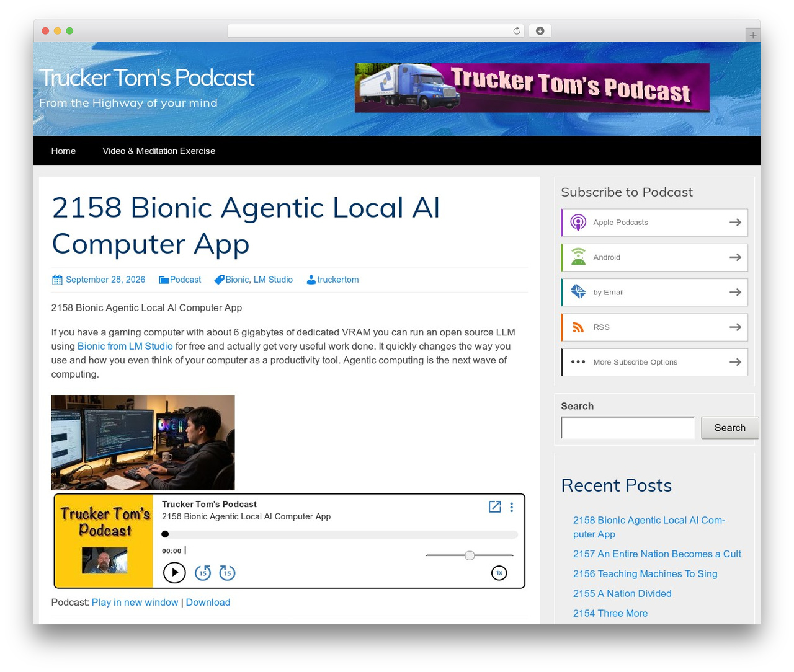Reload the page in browser
Image resolution: width=794 pixels, height=672 pixels.
[517, 30]
